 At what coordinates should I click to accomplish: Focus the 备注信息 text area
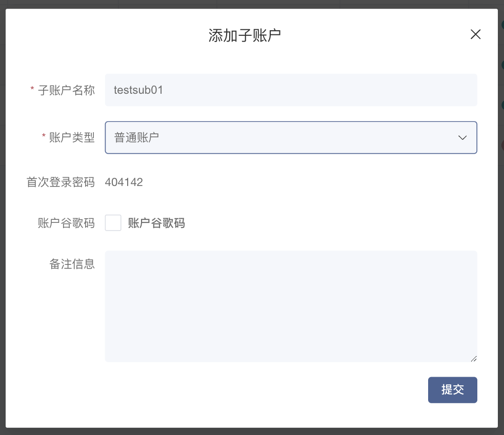click(x=291, y=306)
